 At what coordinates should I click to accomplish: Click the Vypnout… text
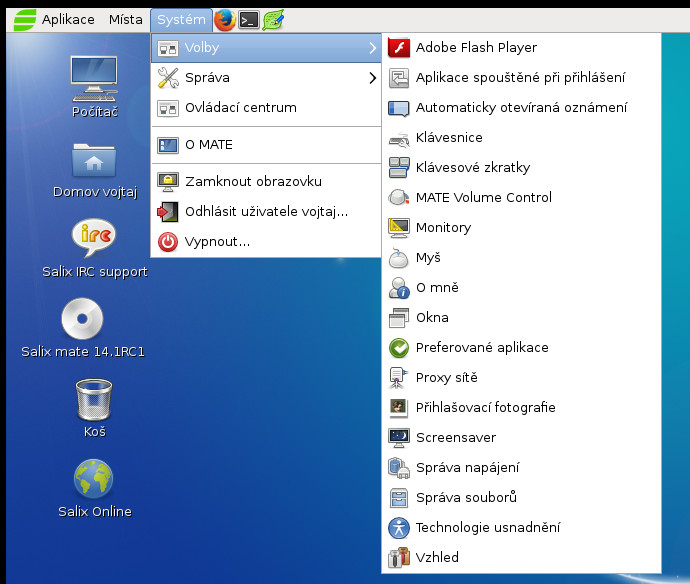pos(217,242)
